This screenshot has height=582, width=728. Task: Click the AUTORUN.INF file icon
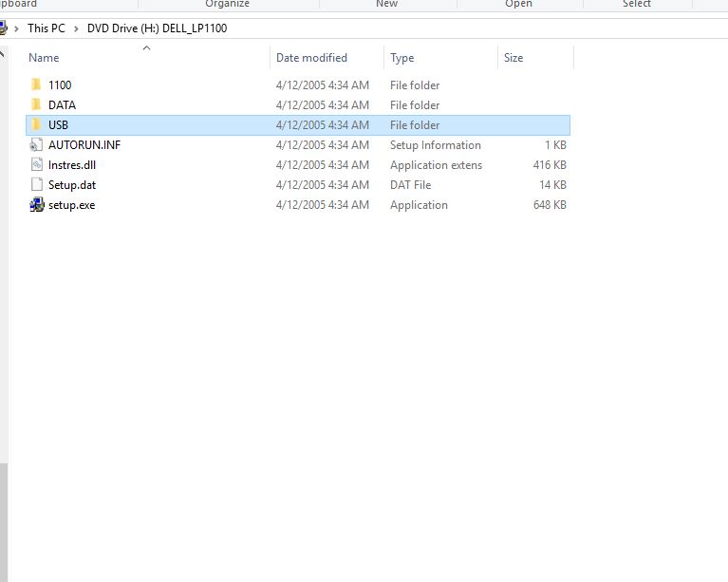(36, 145)
